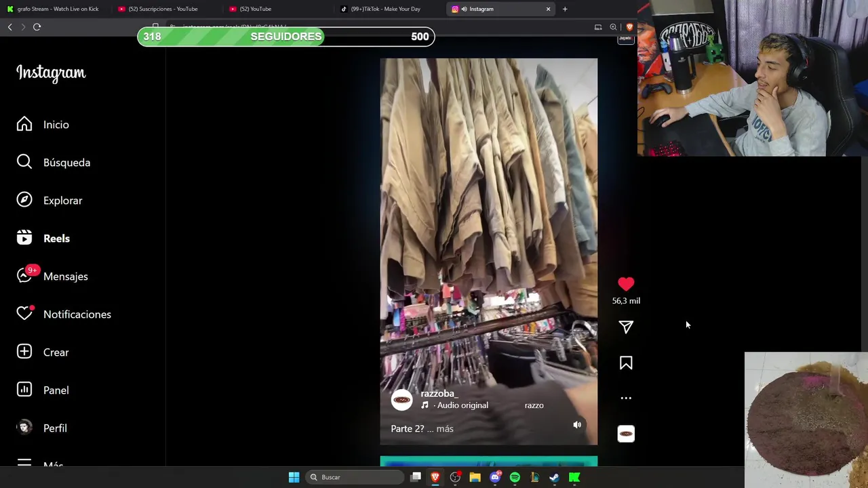Click the 56,3 mil likes count
Screen dimensions: 868x488
(x=626, y=301)
